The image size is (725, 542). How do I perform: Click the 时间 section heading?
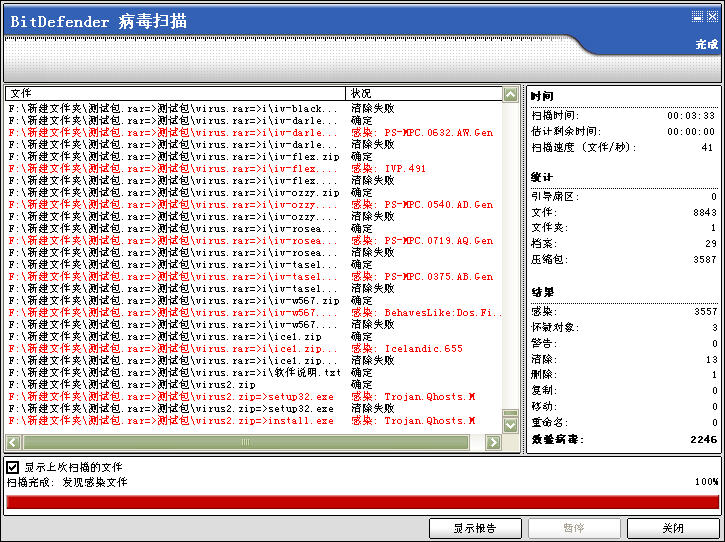[542, 97]
